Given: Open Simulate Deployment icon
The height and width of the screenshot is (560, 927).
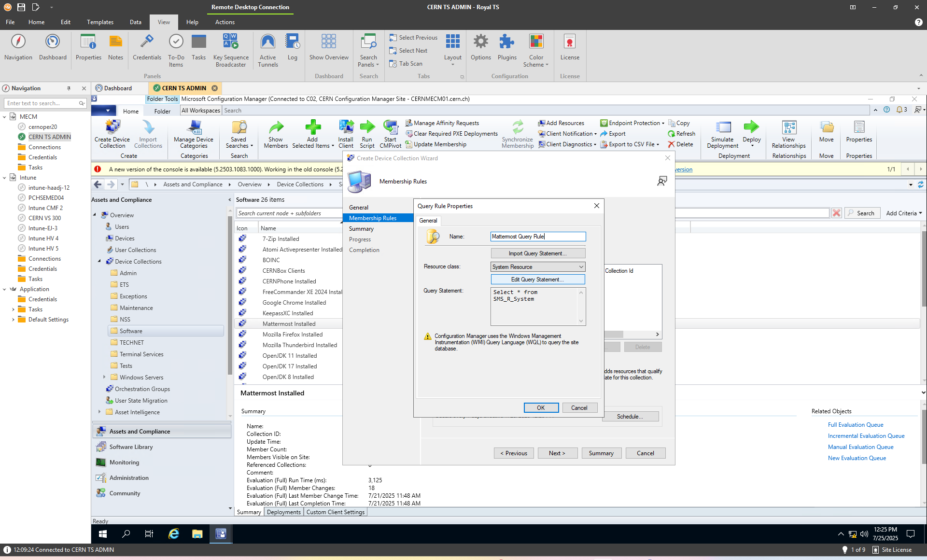Looking at the screenshot, I should [722, 128].
